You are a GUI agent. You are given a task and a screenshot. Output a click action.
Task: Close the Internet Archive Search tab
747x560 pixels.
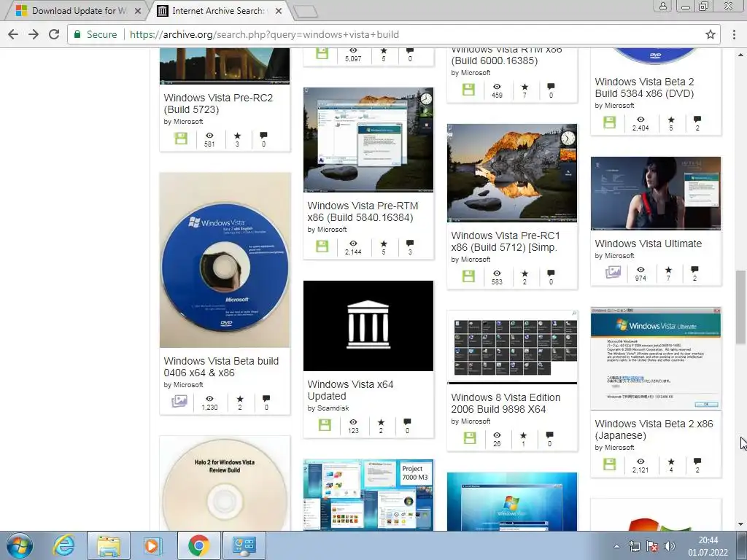279,10
